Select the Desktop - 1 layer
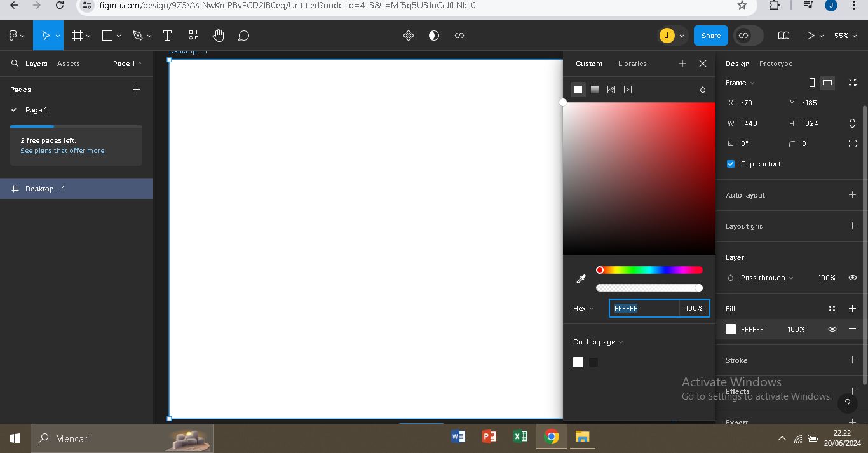The image size is (868, 453). point(45,189)
